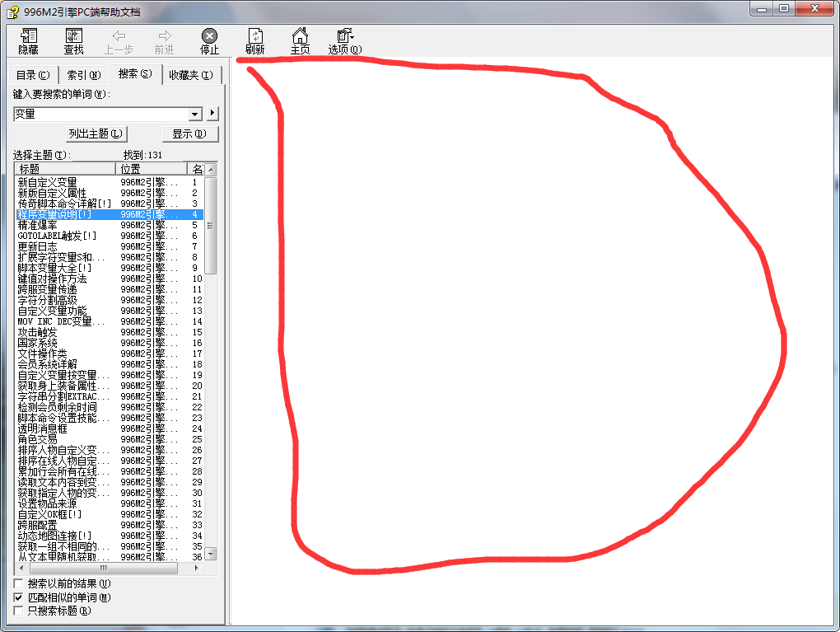Click the help document icon in title bar

(12, 9)
